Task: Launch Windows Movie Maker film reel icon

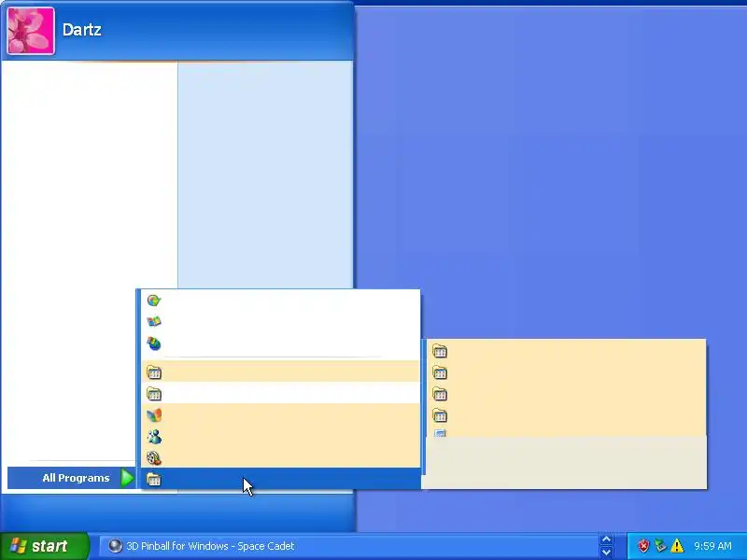Action: pos(154,458)
